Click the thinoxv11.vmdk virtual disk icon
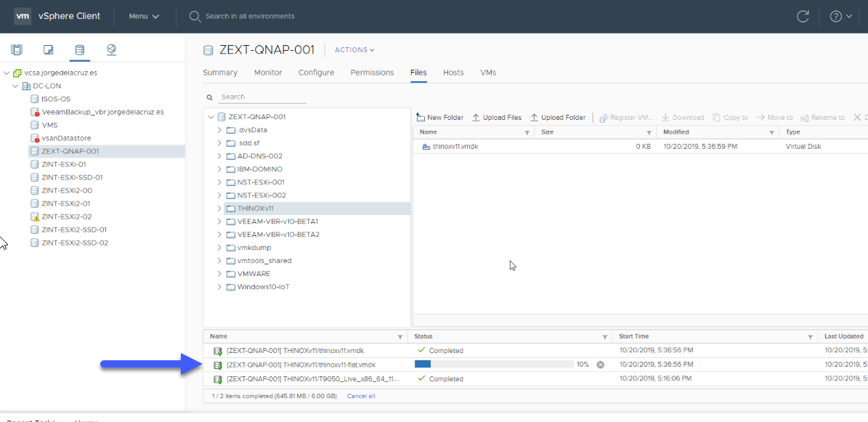 pyautogui.click(x=426, y=147)
